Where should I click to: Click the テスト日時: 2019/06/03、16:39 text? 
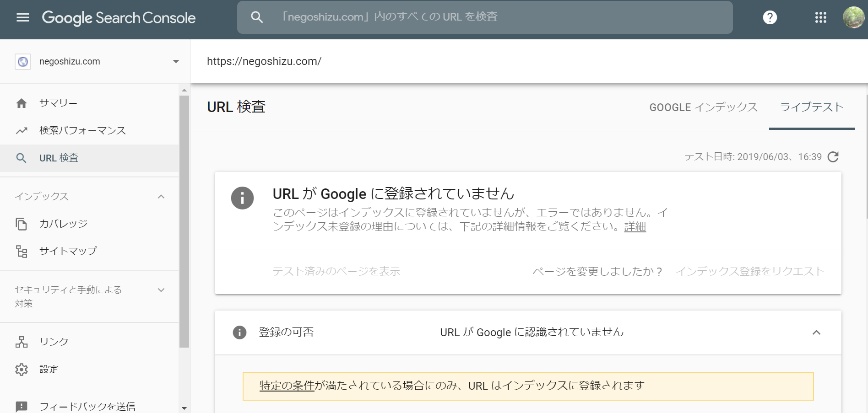753,157
